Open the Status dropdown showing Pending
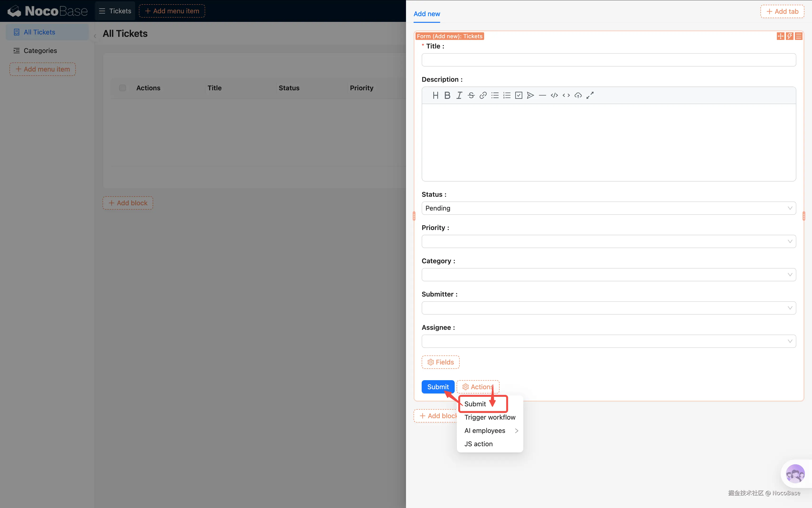The height and width of the screenshot is (508, 812). [608, 208]
